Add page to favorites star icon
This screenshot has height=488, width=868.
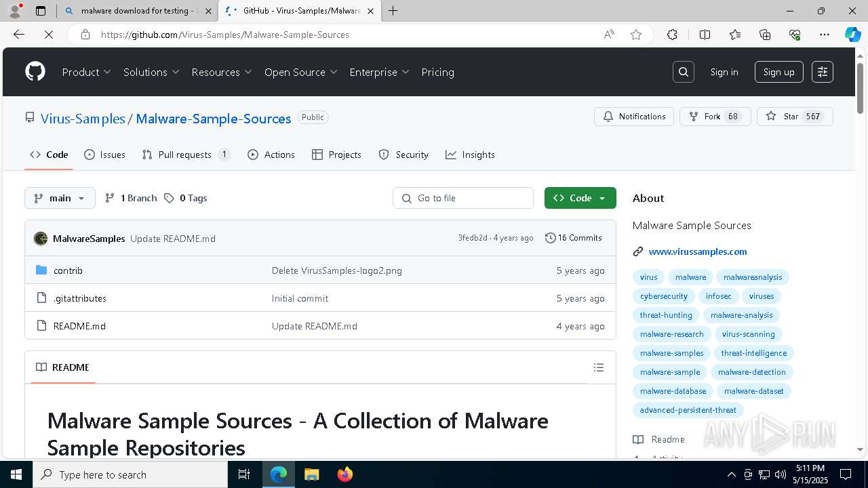pos(636,35)
